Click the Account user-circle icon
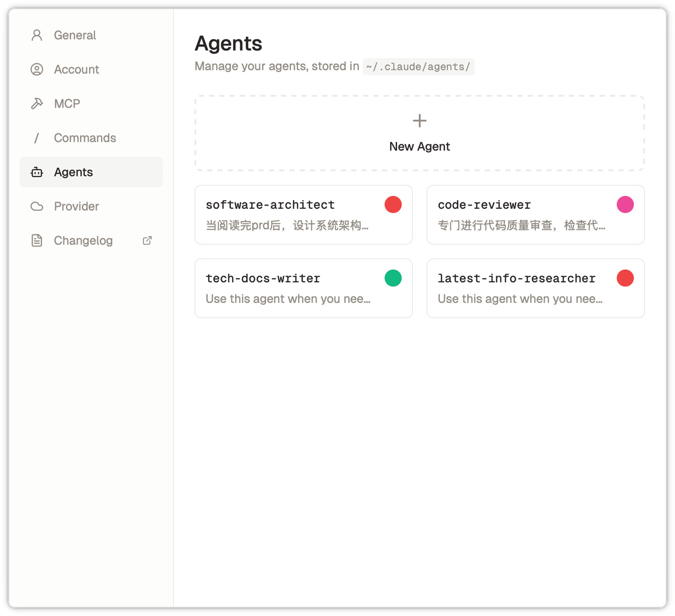675x616 pixels. tap(37, 70)
